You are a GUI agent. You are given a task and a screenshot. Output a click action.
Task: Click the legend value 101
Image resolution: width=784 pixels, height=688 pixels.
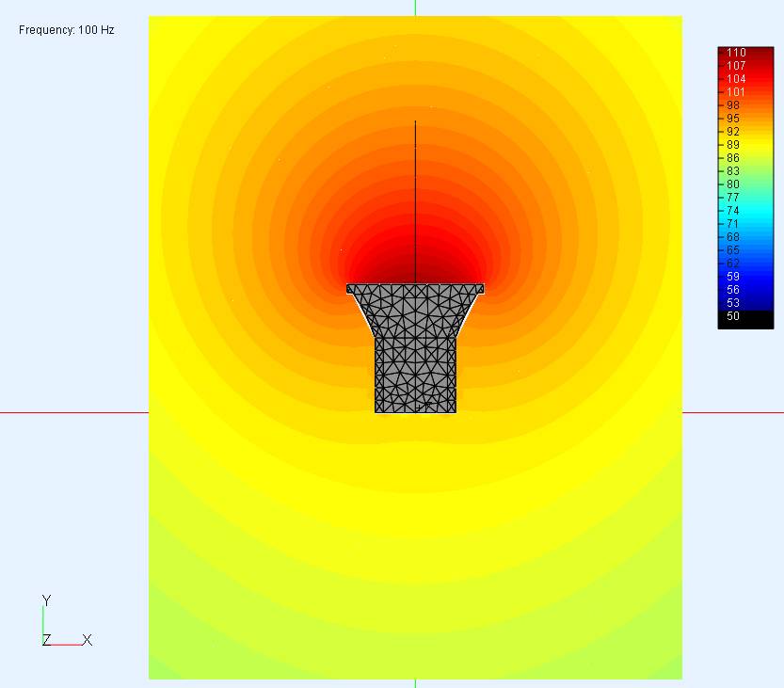736,92
